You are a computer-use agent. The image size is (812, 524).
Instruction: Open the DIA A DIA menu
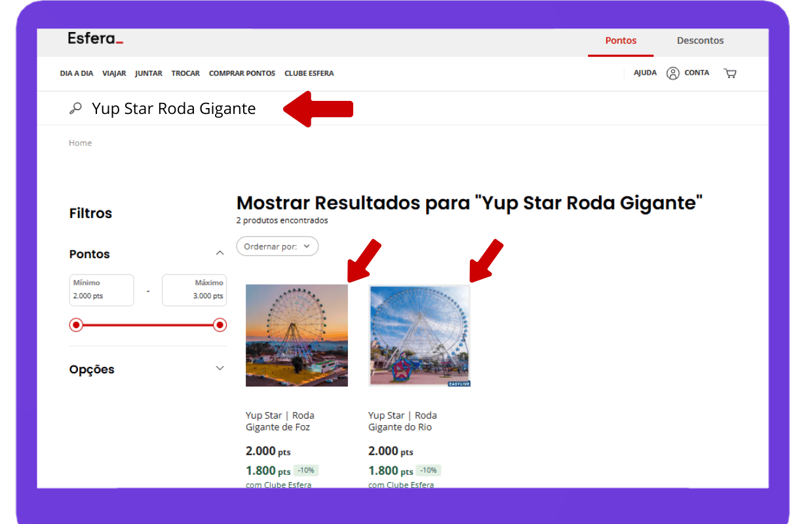[77, 73]
